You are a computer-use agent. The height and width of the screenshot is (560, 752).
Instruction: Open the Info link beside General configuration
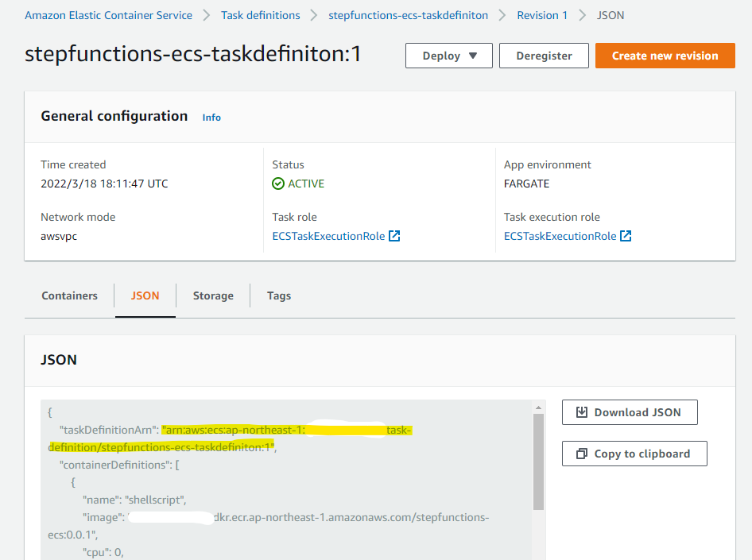coord(211,117)
